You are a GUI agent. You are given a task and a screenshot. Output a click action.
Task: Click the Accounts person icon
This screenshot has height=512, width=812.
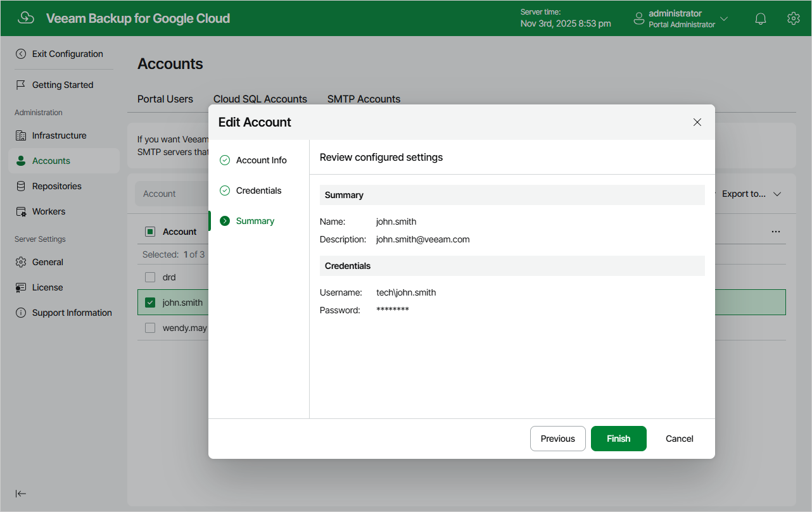(x=21, y=161)
